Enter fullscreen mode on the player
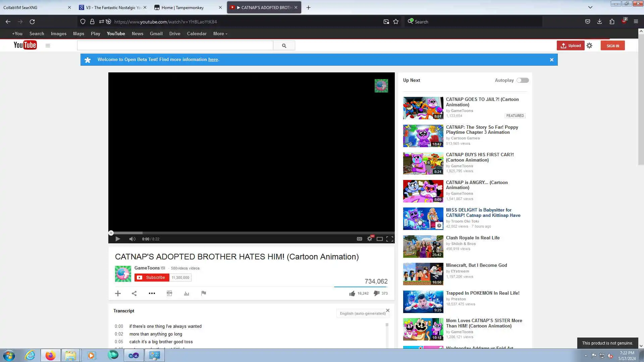644x362 pixels. click(x=389, y=239)
